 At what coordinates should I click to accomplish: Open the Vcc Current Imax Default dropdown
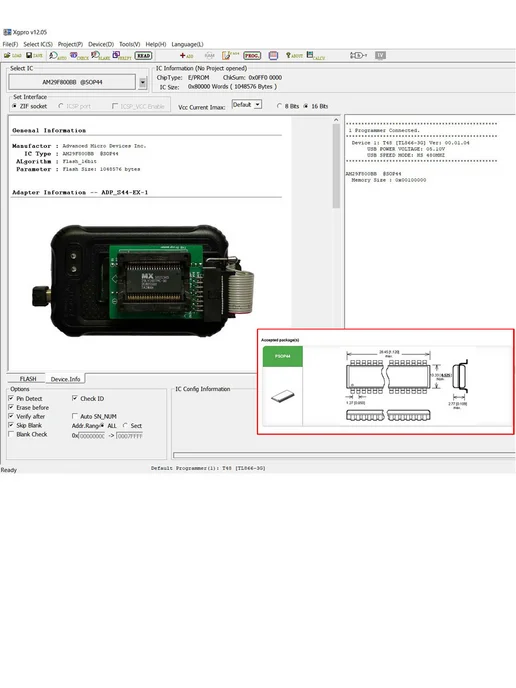pyautogui.click(x=247, y=104)
